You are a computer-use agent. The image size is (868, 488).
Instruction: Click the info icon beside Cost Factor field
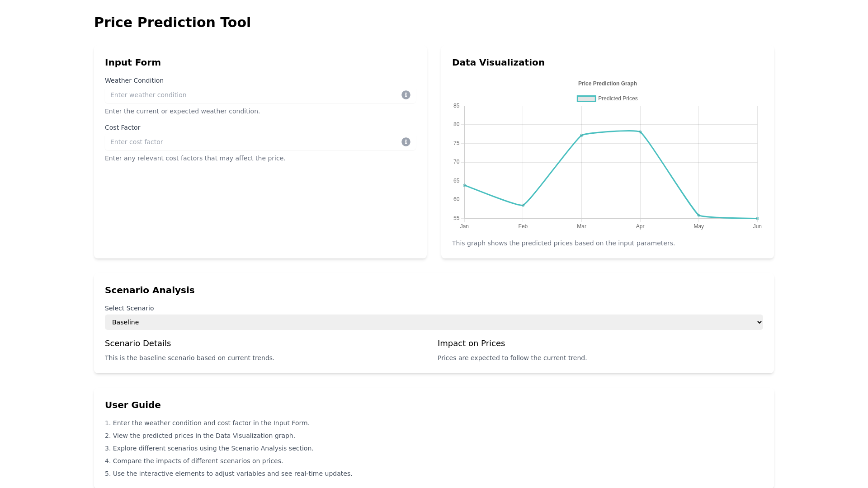(x=406, y=142)
